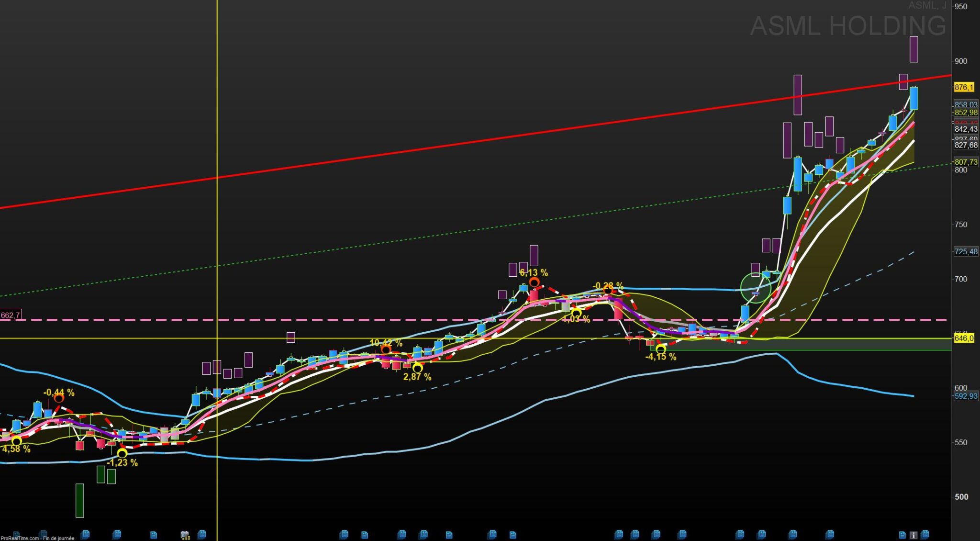The height and width of the screenshot is (541, 980).
Task: Click the 2,87 % trade result label
Action: tap(417, 377)
